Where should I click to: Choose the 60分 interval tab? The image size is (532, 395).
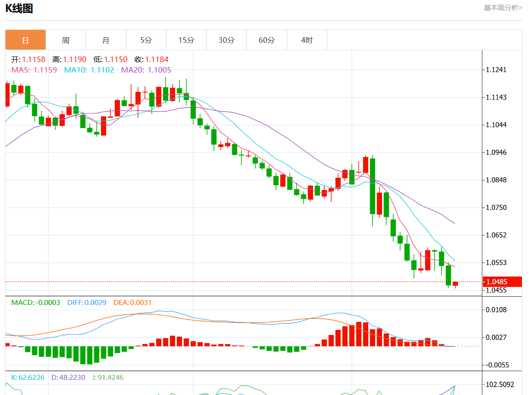pos(267,40)
